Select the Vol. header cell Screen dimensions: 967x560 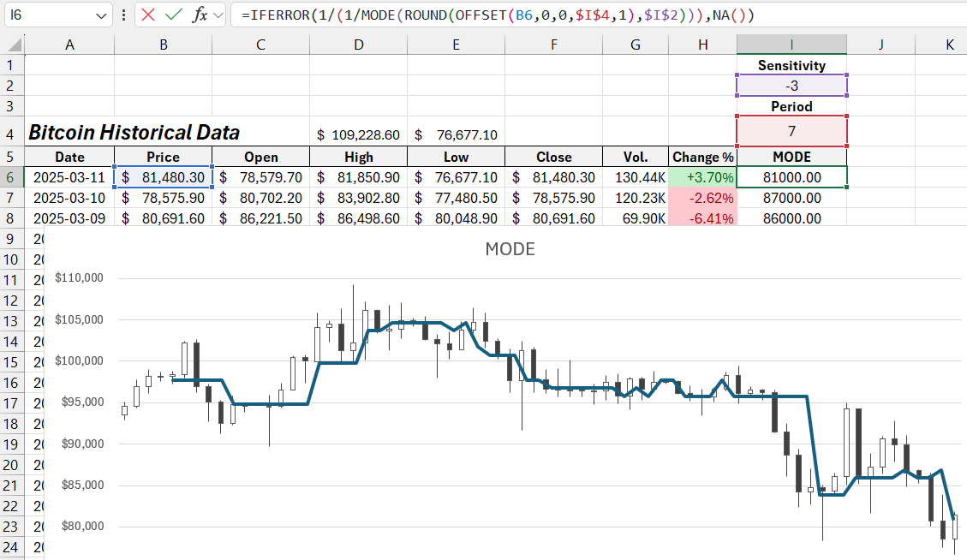point(636,157)
